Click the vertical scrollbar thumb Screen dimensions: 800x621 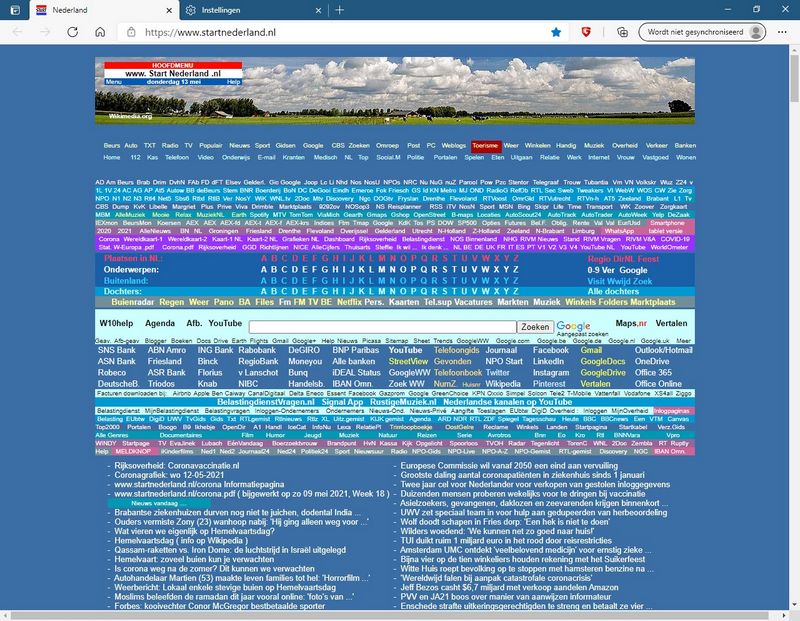pyautogui.click(x=794, y=77)
